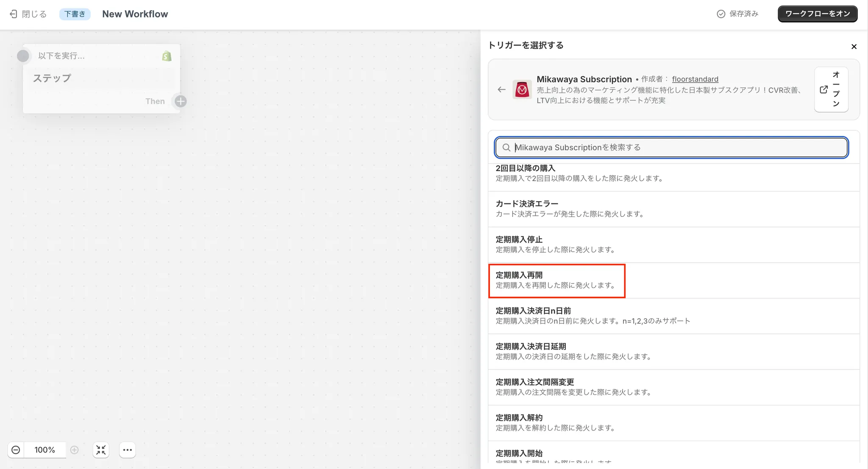
Task: Click the zoom out minus icon
Action: 16,450
